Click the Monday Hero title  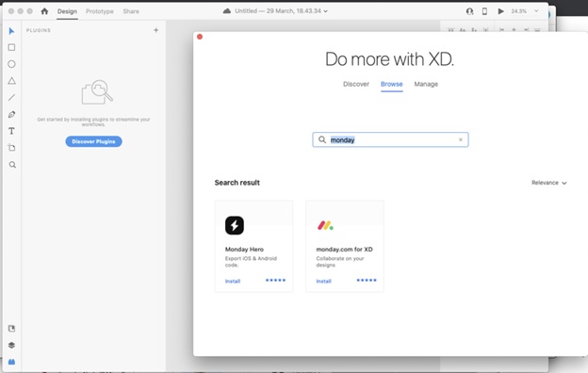point(244,250)
